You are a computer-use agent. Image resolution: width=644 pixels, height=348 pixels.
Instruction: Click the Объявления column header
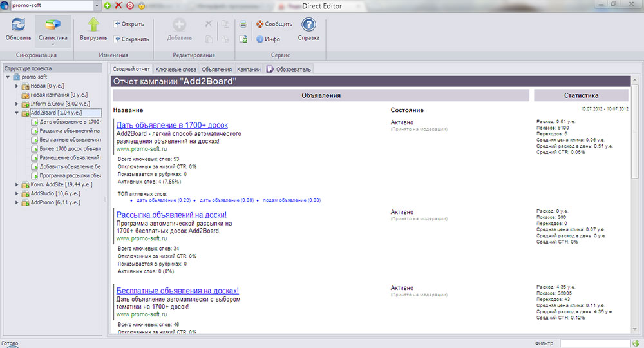point(321,95)
